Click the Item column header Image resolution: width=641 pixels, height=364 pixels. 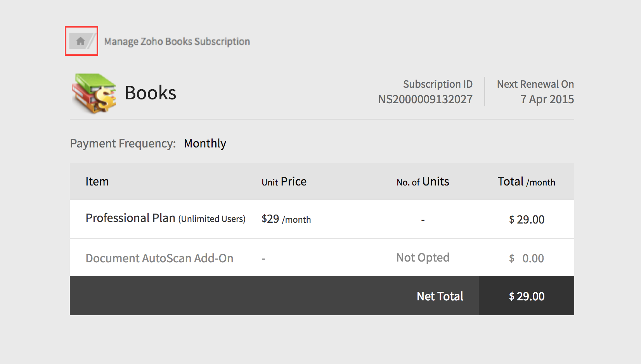[x=97, y=182]
